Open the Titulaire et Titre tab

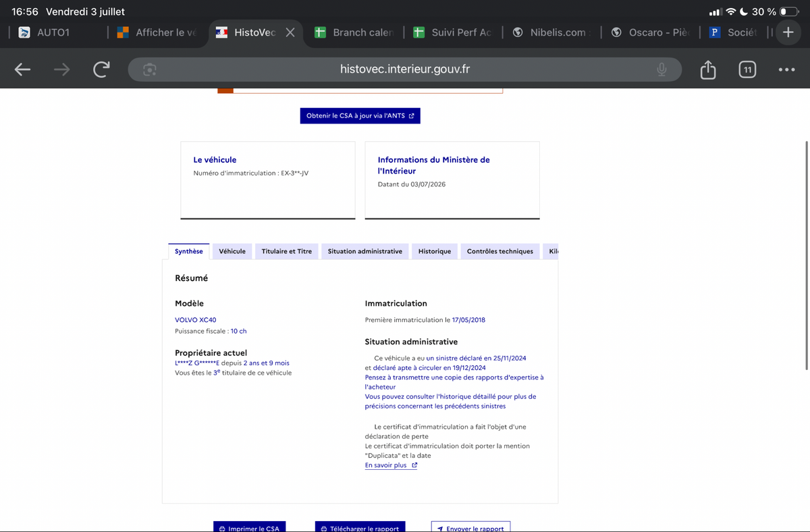(287, 251)
